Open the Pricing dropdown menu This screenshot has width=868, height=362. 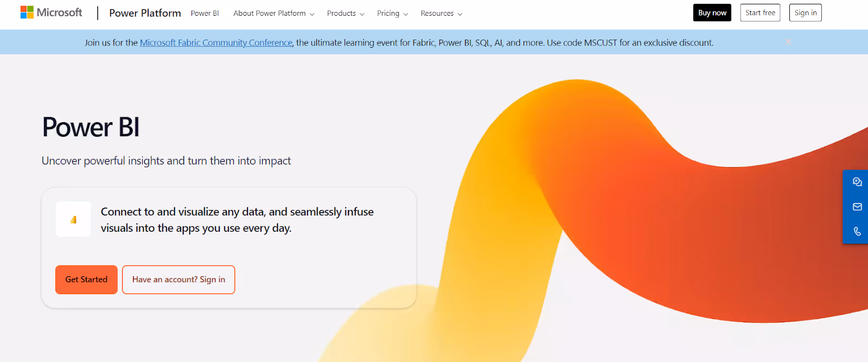[392, 13]
